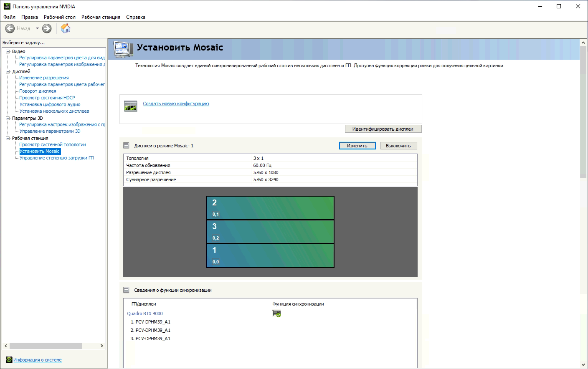Click the Идентифицировать дисплеи button

pos(383,129)
